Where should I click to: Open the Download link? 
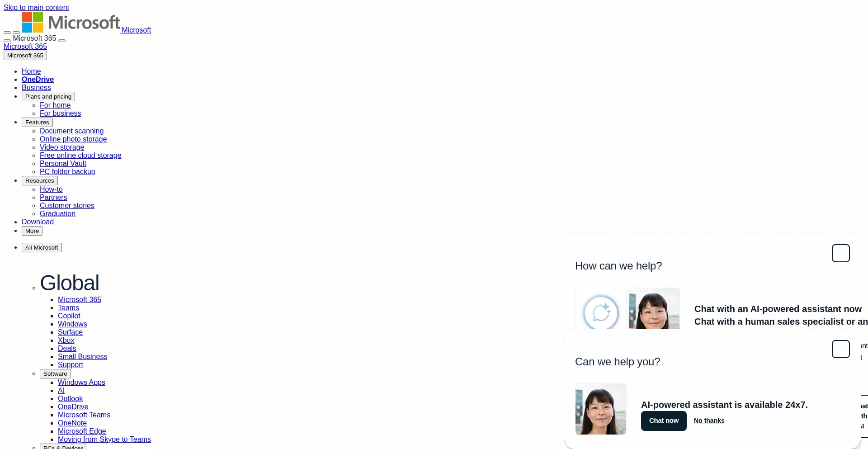click(x=38, y=222)
